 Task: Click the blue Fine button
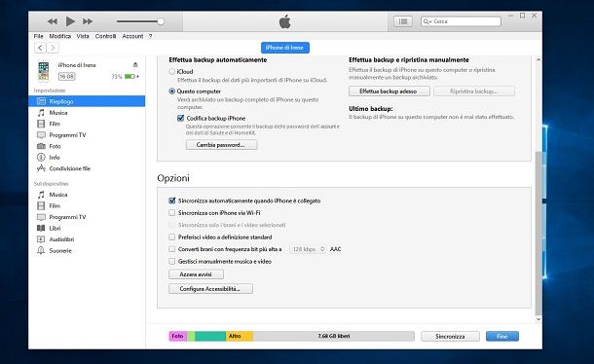coord(502,337)
